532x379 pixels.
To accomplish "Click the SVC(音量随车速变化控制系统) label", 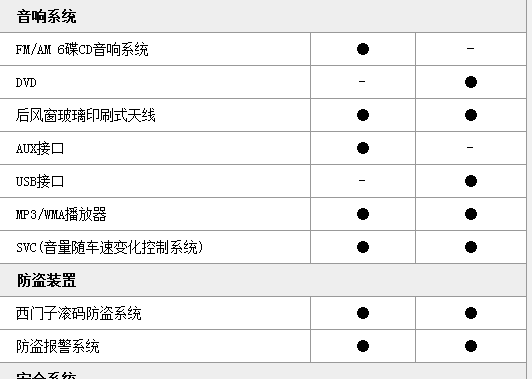I will [110, 247].
